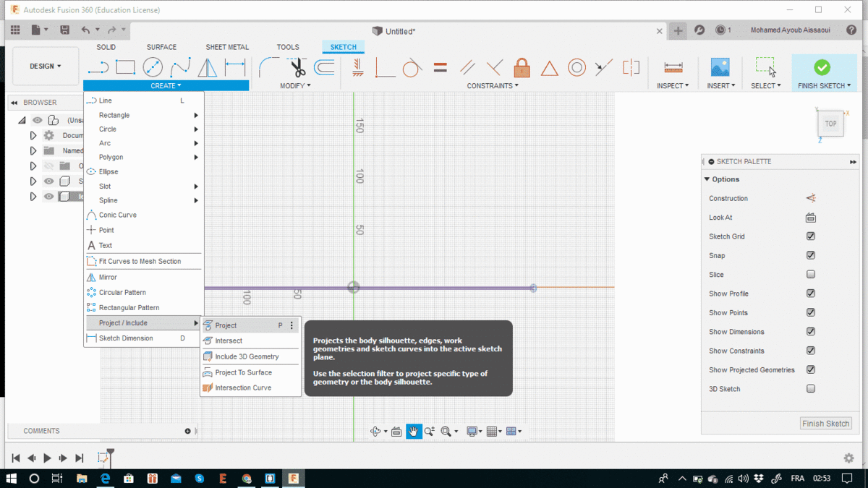This screenshot has height=488, width=868.
Task: Open the DESIGN workspace dropdown
Action: (45, 67)
